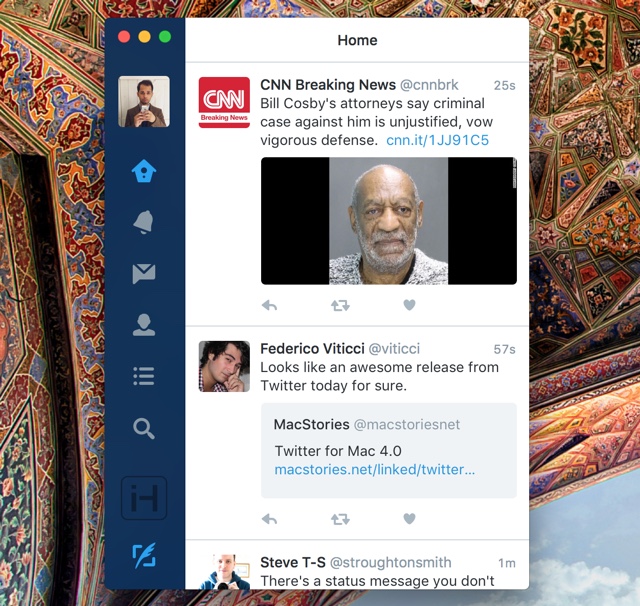Open the macstories.net/linked/twitter link

(x=375, y=470)
